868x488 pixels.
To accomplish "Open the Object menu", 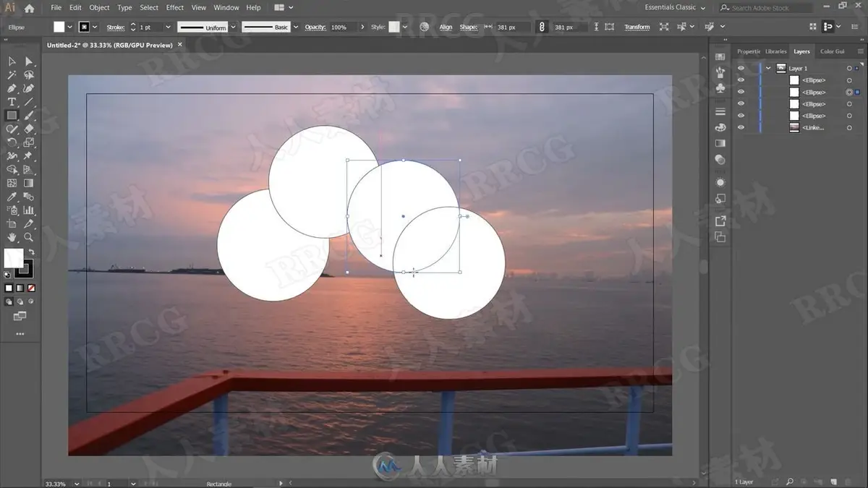I will [x=99, y=7].
